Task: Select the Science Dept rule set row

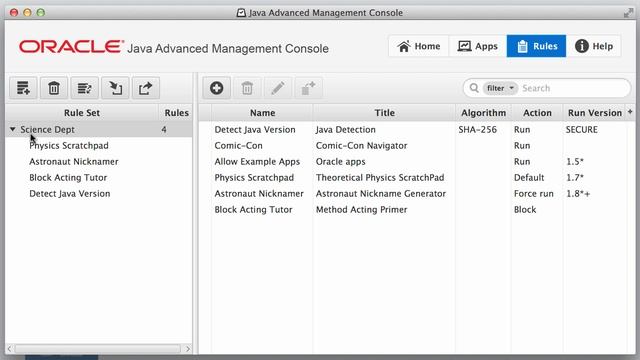Action: click(x=99, y=129)
